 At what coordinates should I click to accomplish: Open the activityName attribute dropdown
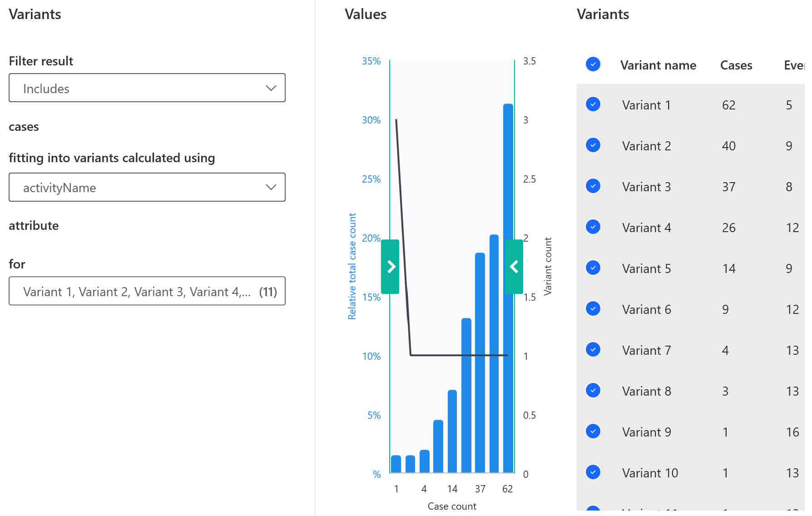147,187
